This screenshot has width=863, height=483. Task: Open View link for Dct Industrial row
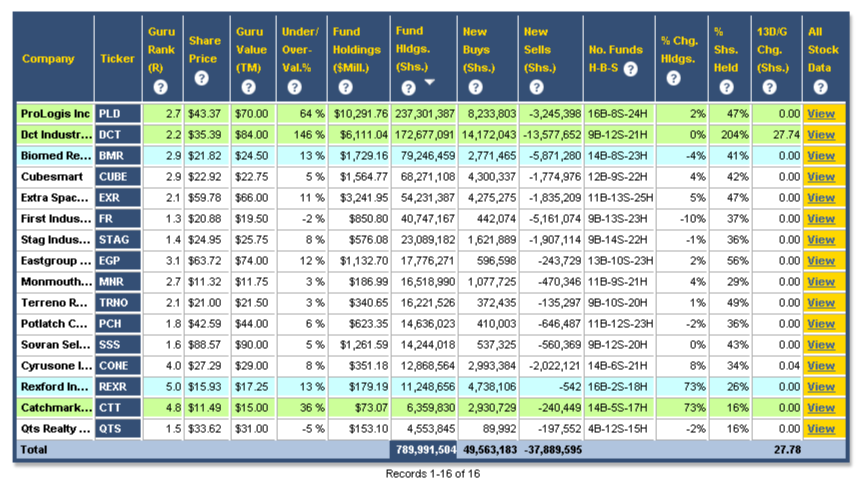[x=821, y=135]
